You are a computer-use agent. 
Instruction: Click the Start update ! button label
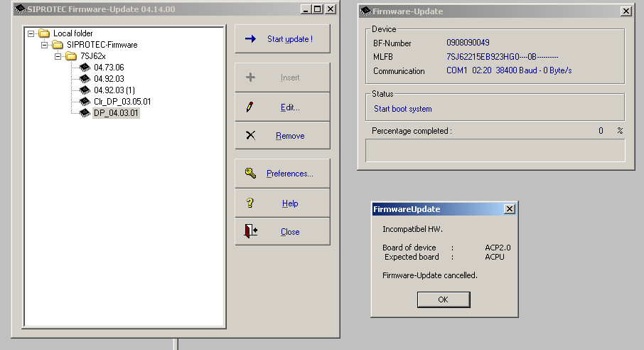tap(290, 39)
